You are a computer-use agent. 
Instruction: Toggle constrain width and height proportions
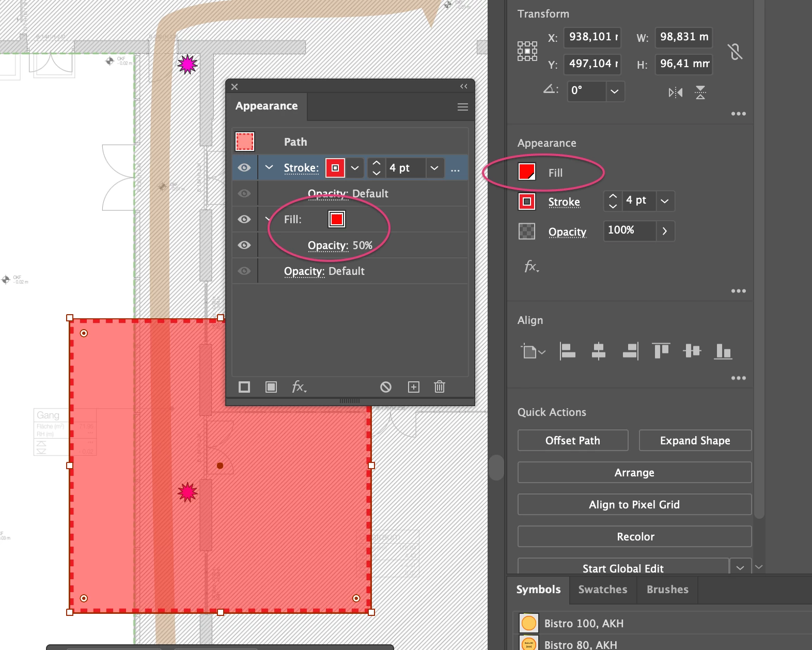736,51
